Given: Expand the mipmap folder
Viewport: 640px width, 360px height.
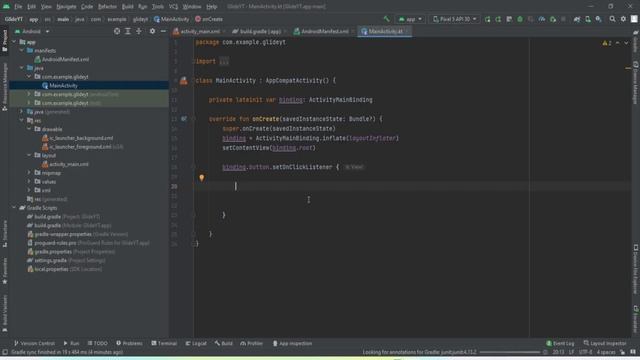Looking at the screenshot, I should [29, 173].
